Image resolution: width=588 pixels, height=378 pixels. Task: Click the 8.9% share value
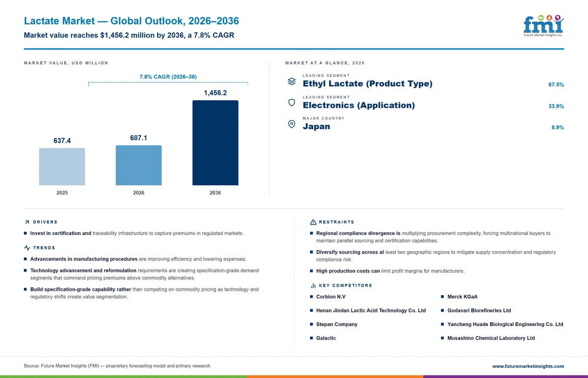[x=558, y=127]
